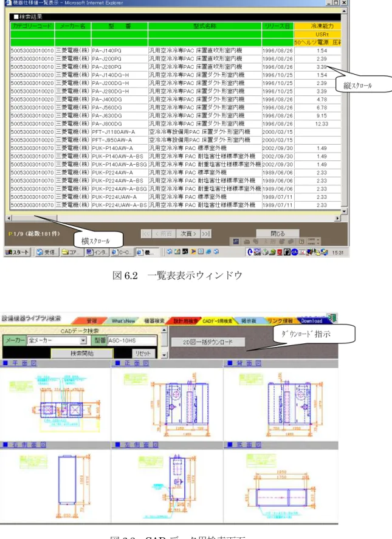Click the PUK-P224UAW-A-BS model cell
392x539 pixels.
click(x=119, y=205)
